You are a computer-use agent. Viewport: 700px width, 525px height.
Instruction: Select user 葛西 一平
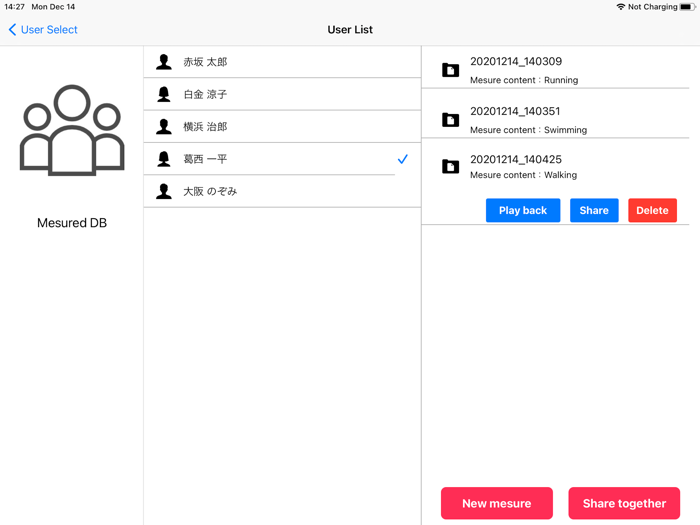click(x=282, y=159)
